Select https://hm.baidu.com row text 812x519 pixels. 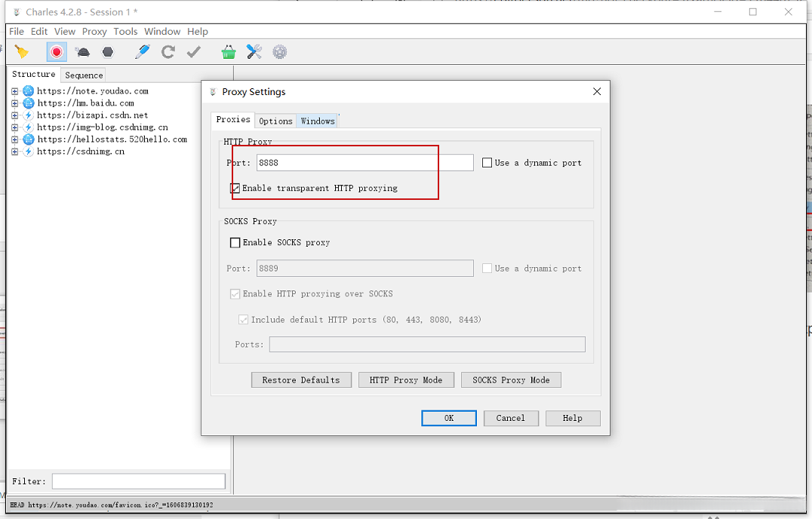[85, 103]
